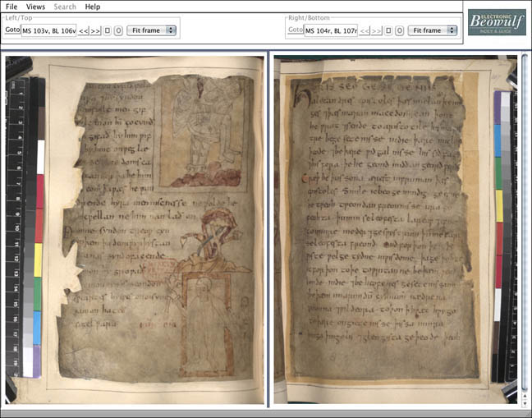Open the File menu
532x418 pixels.
pyautogui.click(x=11, y=7)
